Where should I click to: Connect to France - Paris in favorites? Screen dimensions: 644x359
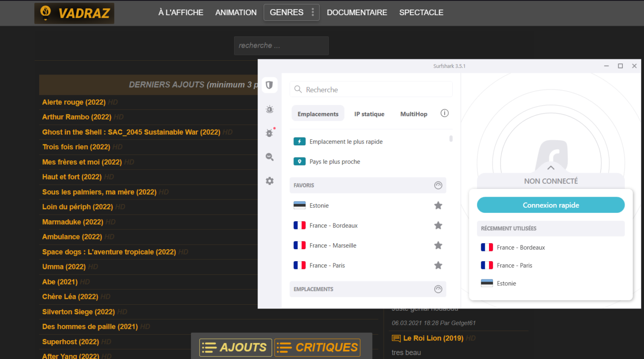[327, 265]
